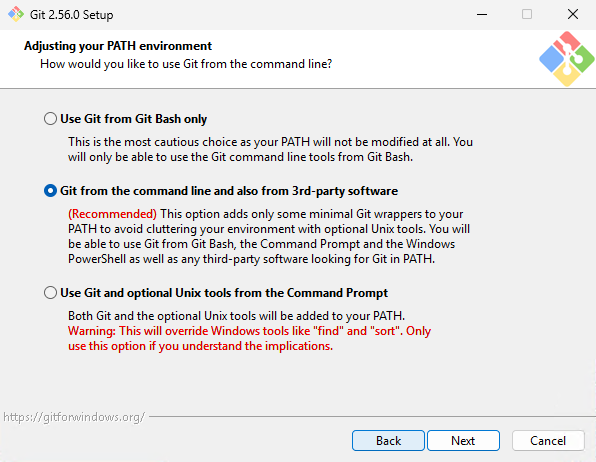The height and width of the screenshot is (462, 596).
Task: Cancel the Git installation
Action: tap(548, 440)
